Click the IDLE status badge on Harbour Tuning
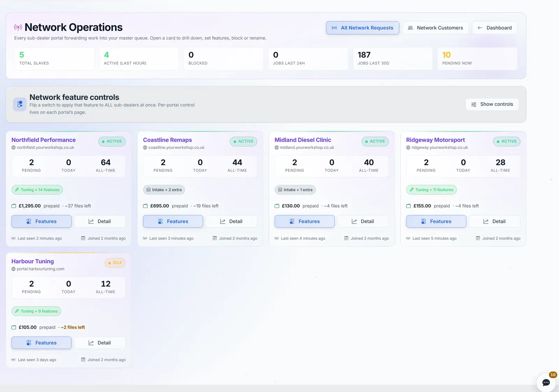Image resolution: width=559 pixels, height=392 pixels. pos(115,263)
